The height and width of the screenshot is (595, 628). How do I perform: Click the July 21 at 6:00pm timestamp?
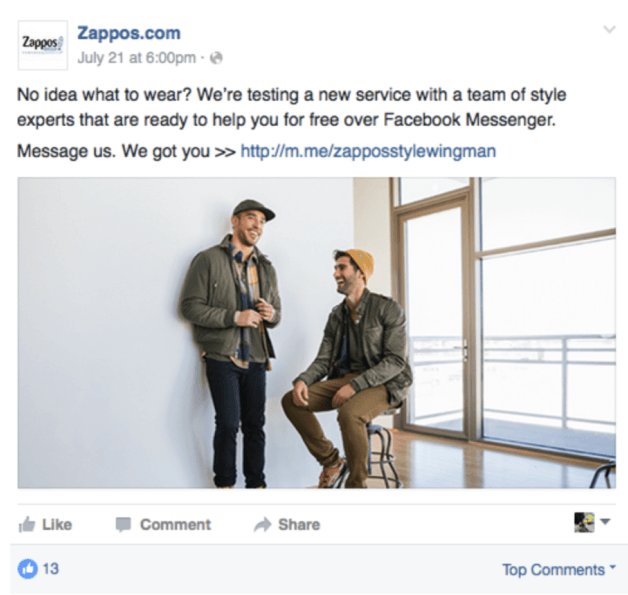coord(137,58)
